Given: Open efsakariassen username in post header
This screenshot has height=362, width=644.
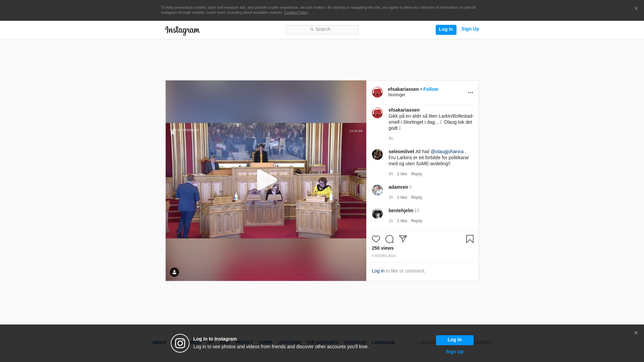Looking at the screenshot, I should (x=404, y=89).
